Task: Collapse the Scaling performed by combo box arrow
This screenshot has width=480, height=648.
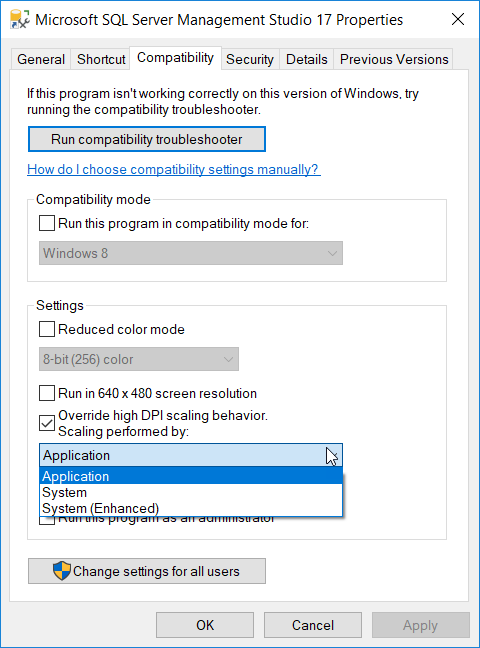Action: click(331, 455)
